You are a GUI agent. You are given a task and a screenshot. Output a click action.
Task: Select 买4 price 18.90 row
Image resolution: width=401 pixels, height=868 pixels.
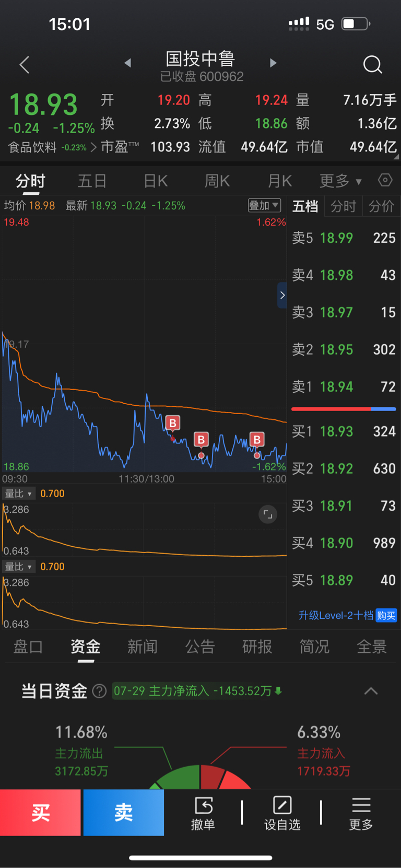click(344, 543)
